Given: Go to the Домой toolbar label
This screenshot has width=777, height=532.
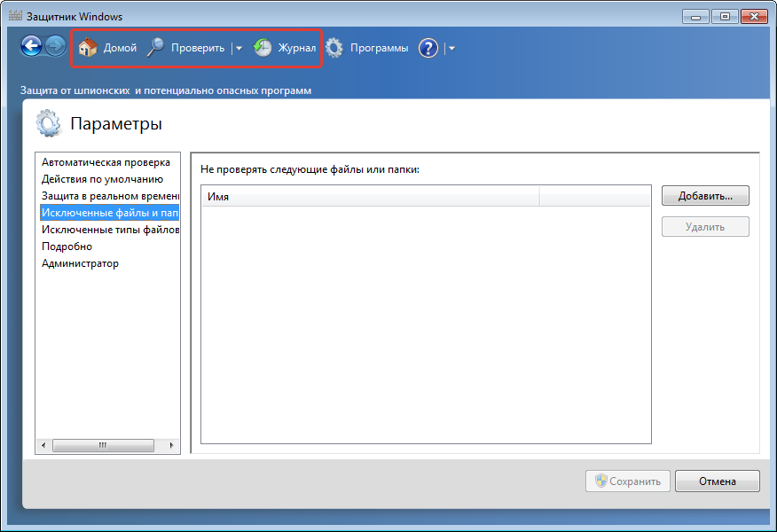Looking at the screenshot, I should [120, 48].
